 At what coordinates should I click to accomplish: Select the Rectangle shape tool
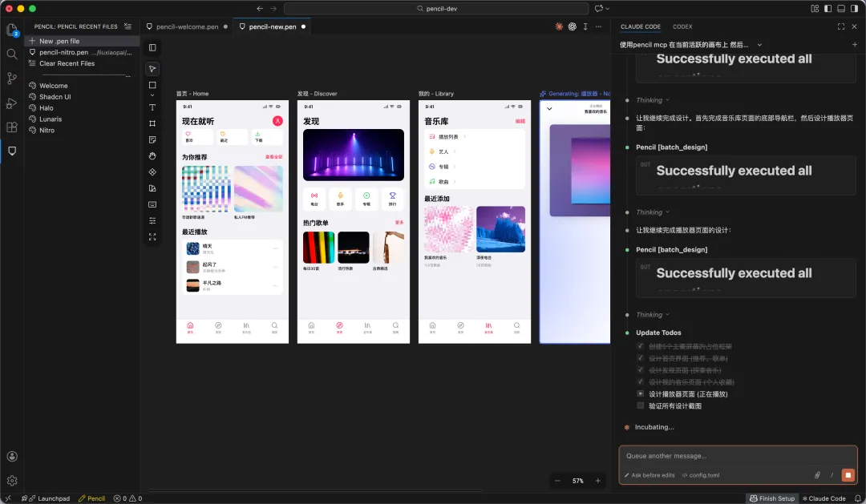coord(152,85)
